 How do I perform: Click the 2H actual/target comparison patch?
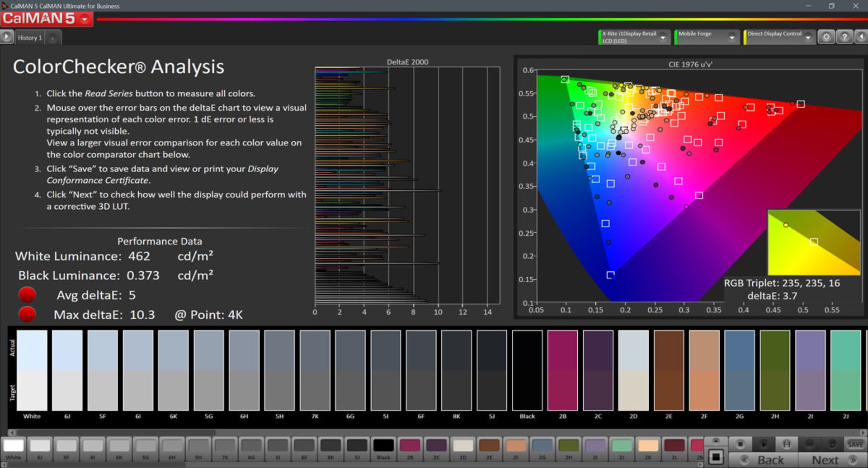click(x=775, y=370)
